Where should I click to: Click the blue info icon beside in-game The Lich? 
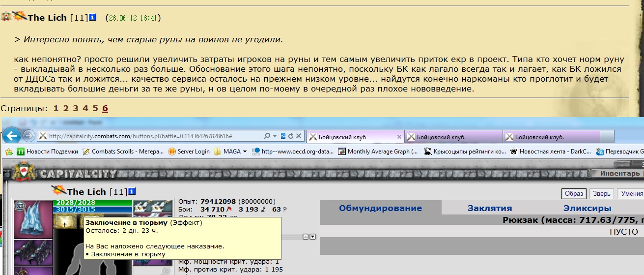coord(132,191)
